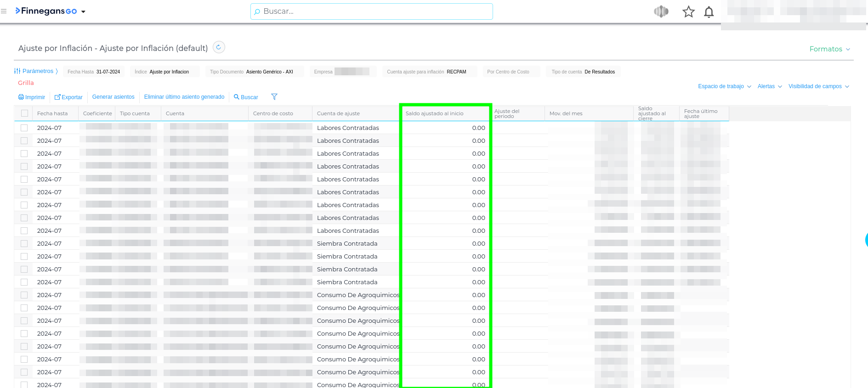Image resolution: width=868 pixels, height=388 pixels.
Task: Open the hamburger menu icon
Action: click(x=4, y=11)
